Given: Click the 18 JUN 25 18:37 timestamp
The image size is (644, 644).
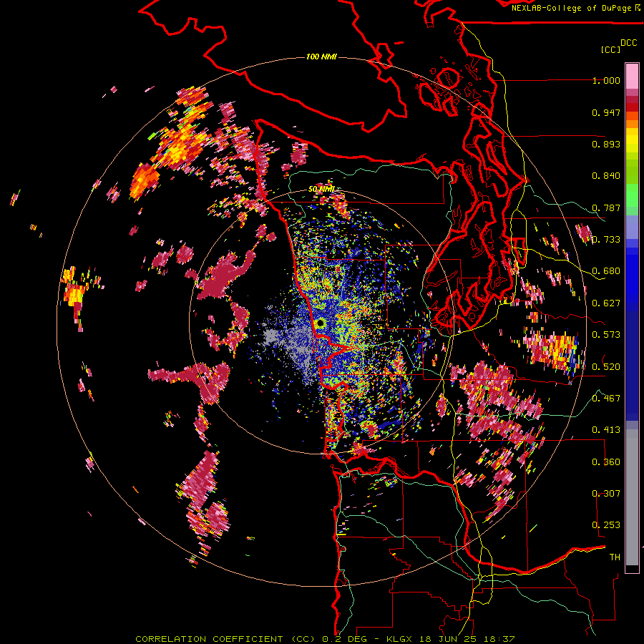Looking at the screenshot, I should (x=467, y=639).
